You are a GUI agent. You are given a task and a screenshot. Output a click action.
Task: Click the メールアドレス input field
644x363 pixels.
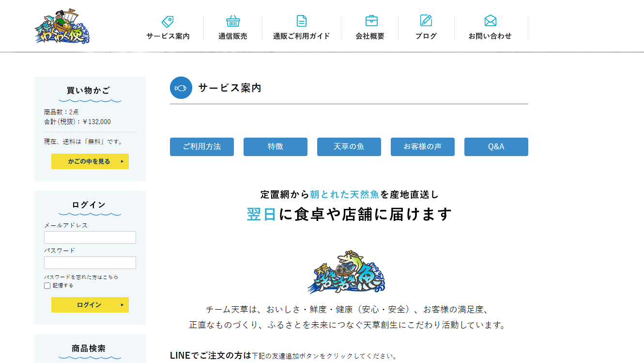[x=90, y=237]
